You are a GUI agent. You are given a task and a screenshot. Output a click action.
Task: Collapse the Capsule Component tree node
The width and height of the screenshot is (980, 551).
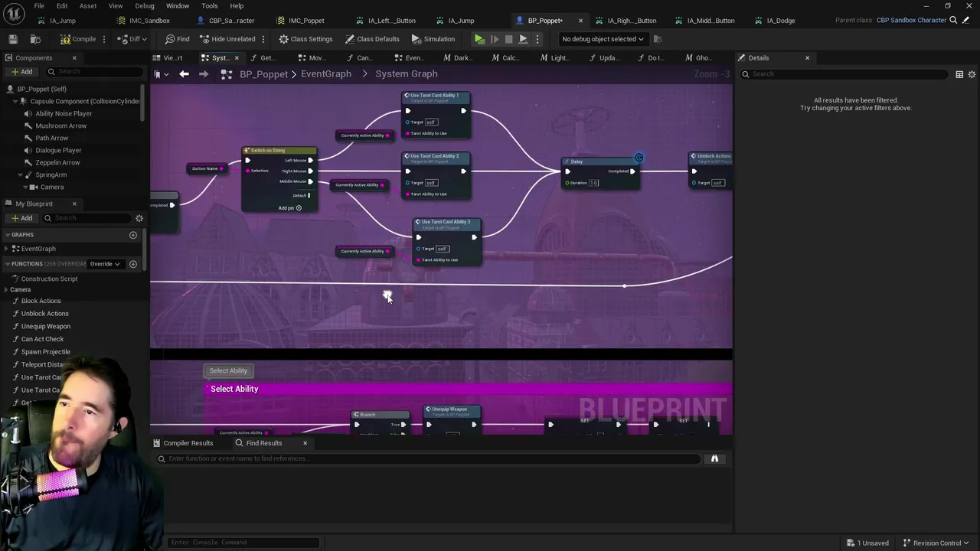(14, 101)
